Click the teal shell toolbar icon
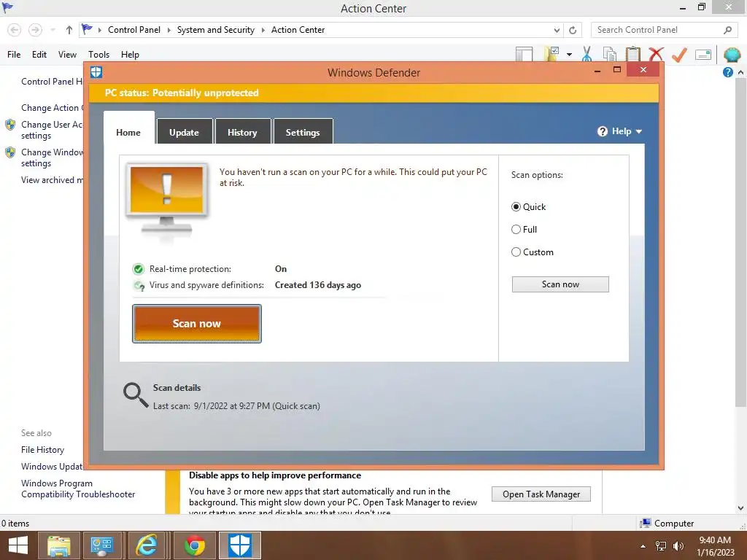 732,55
